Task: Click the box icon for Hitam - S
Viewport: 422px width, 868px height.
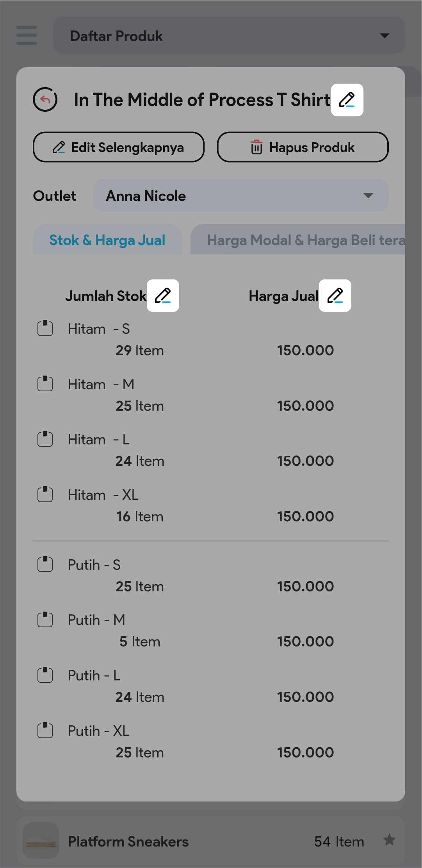Action: pos(45,328)
